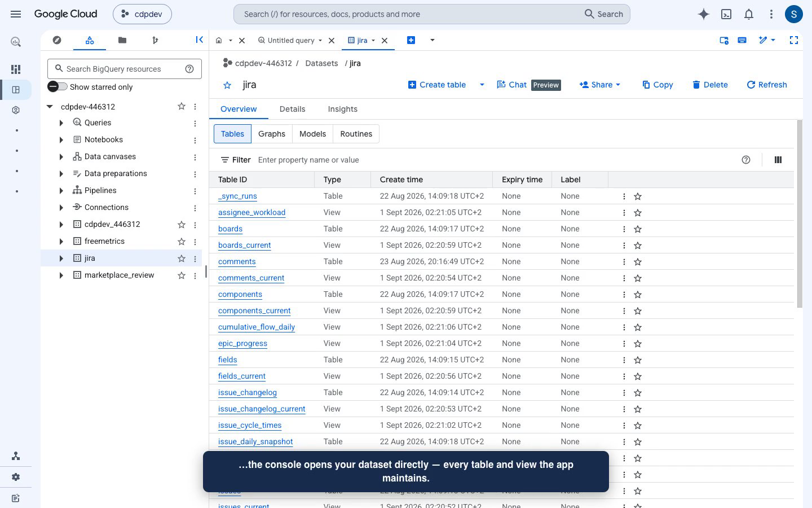Open the tab list dropdown arrow

433,40
